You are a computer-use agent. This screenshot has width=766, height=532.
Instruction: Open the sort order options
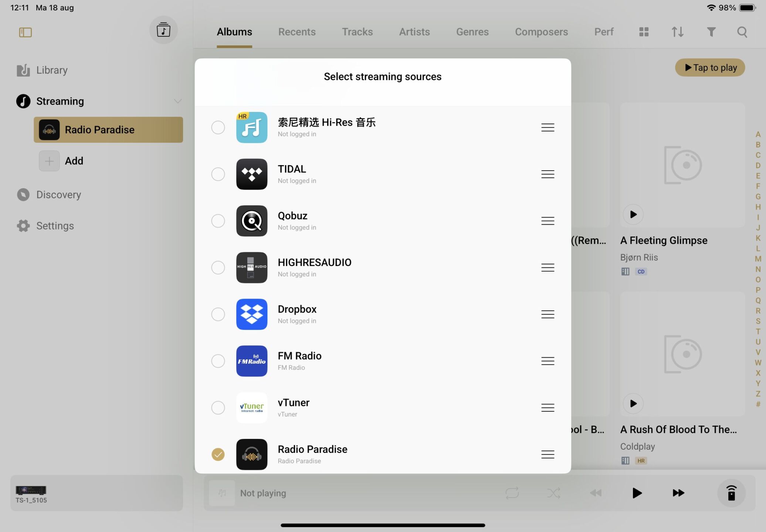(677, 32)
